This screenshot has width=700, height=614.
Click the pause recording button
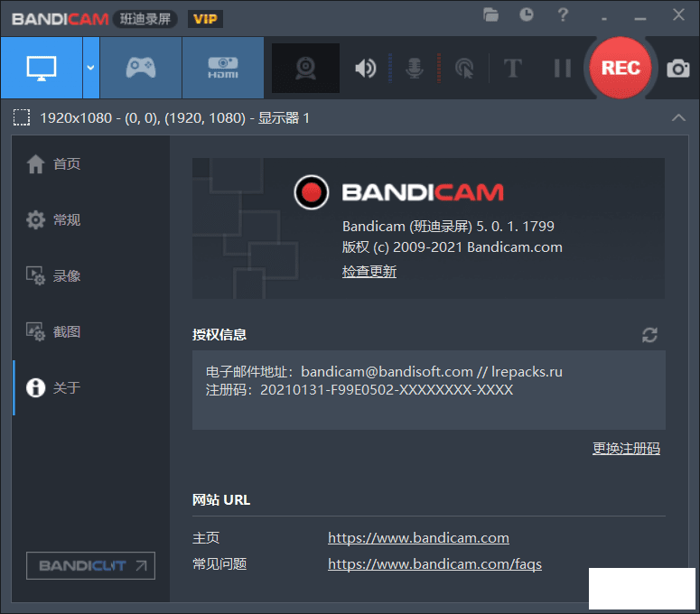click(563, 69)
